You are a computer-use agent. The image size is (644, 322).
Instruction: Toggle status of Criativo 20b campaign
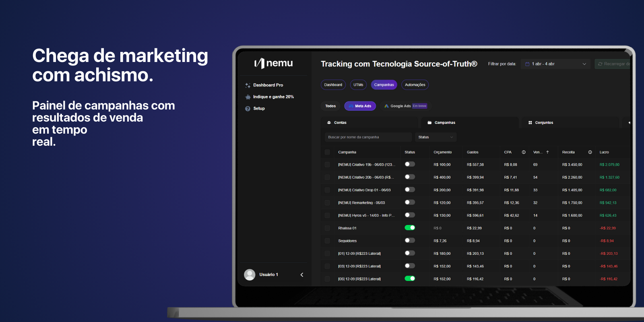[x=410, y=177]
